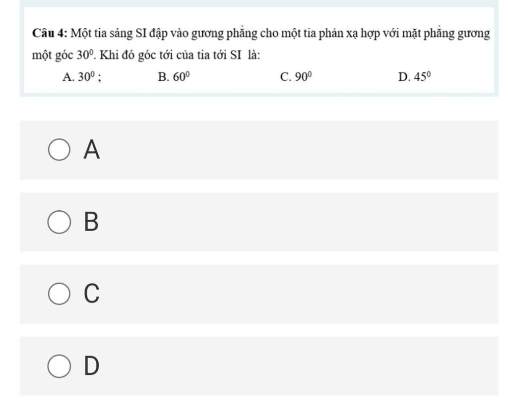Select radio button for answer A
The image size is (508, 420).
tap(59, 150)
